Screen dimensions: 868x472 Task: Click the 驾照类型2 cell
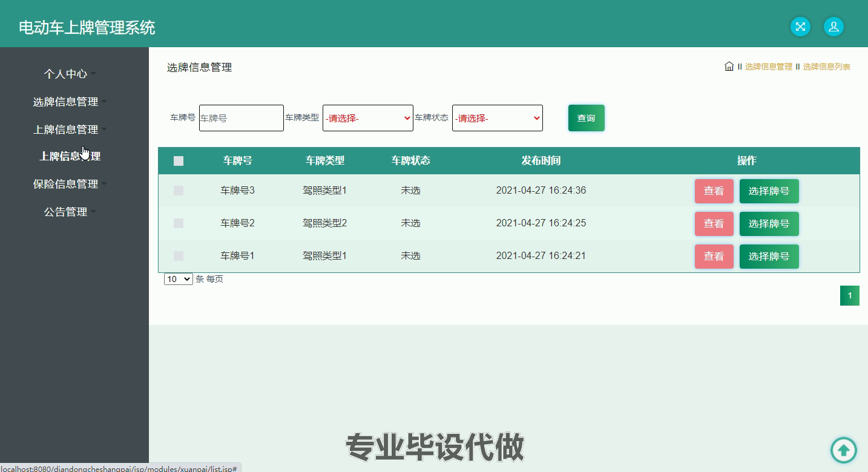tap(324, 223)
